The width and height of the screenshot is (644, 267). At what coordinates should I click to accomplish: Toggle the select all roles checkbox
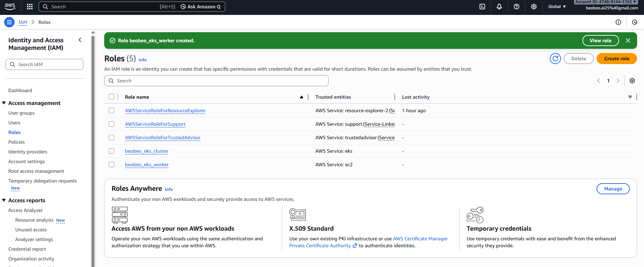pos(111,97)
